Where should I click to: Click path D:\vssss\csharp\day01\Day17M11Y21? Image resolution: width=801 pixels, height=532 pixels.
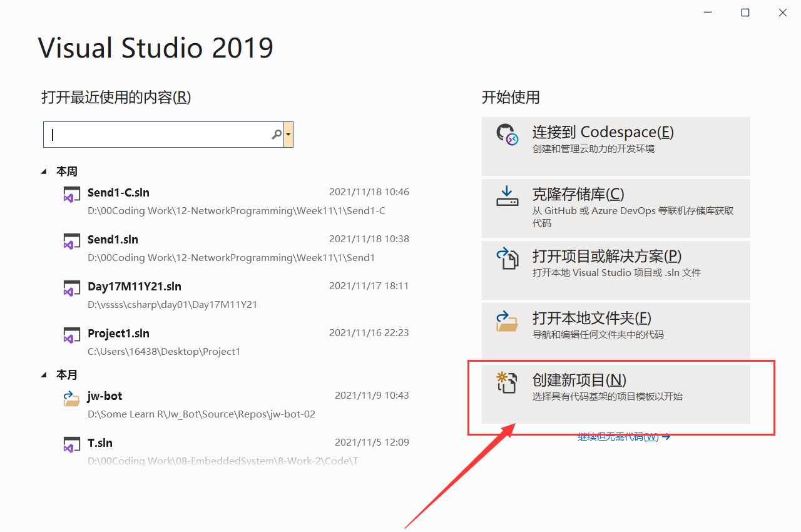(172, 305)
